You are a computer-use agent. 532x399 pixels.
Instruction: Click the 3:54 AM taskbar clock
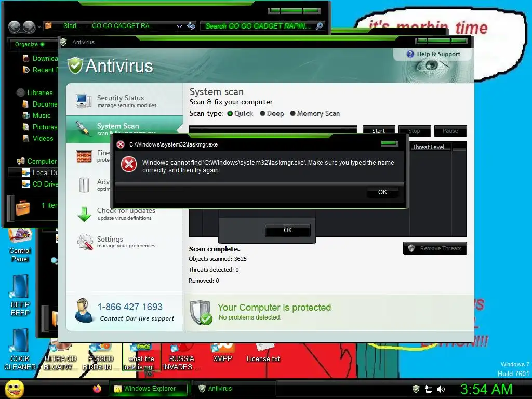(x=486, y=389)
